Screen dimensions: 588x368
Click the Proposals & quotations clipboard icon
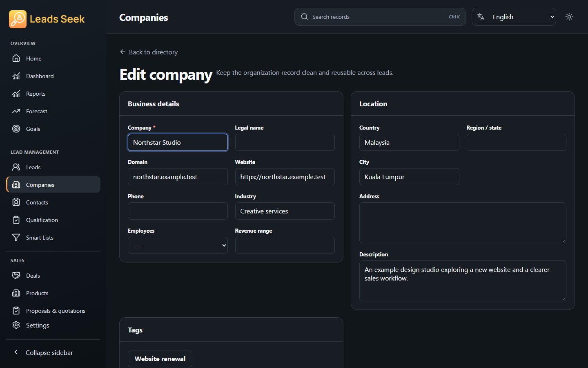pos(16,311)
